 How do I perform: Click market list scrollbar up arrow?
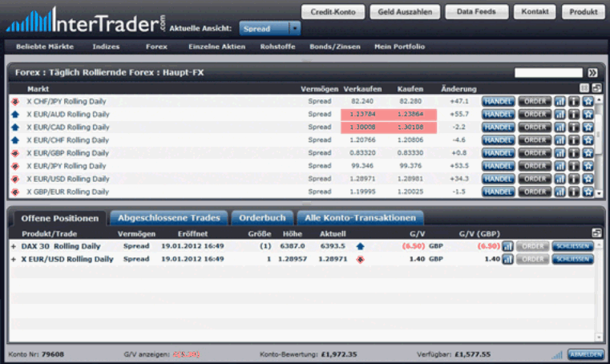(x=599, y=99)
